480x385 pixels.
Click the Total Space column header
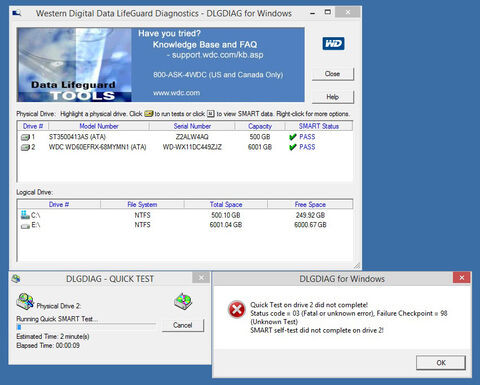(226, 204)
